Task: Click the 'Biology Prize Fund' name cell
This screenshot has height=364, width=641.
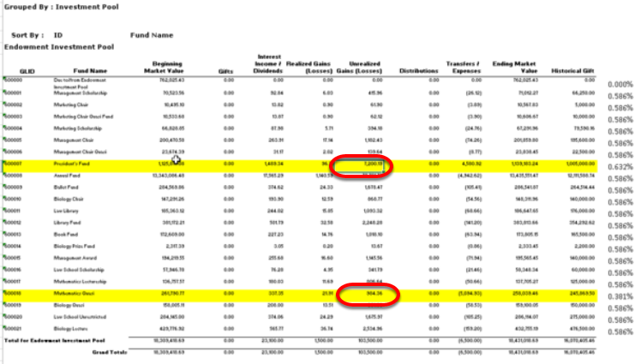Action: pyautogui.click(x=74, y=247)
